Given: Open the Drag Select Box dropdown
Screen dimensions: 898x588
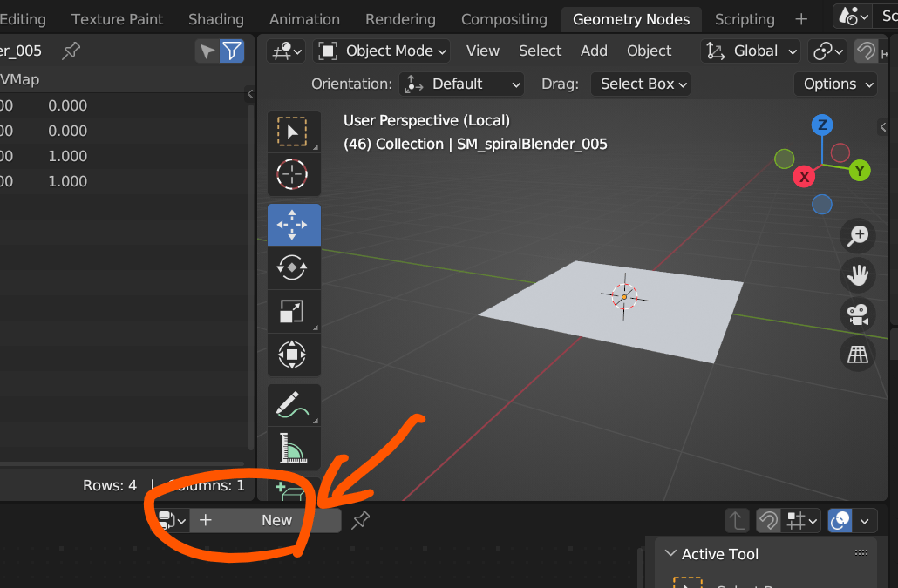Looking at the screenshot, I should (x=640, y=84).
